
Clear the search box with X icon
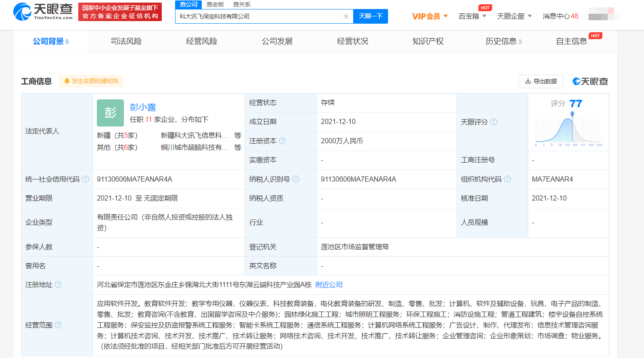point(346,16)
